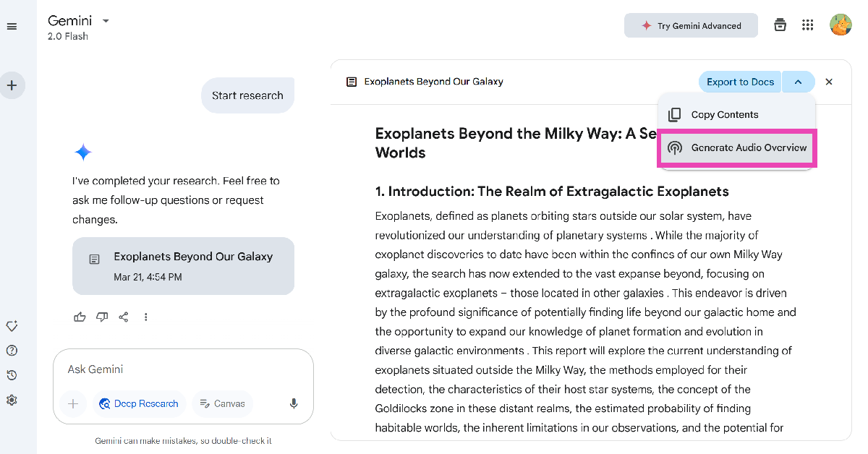Click the microphone icon in prompt box
This screenshot has height=454, width=868.
294,403
